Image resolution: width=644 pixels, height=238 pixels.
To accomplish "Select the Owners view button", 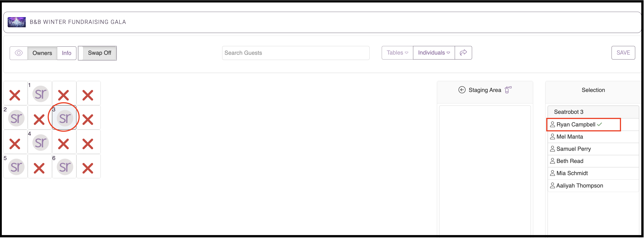I will pyautogui.click(x=42, y=53).
